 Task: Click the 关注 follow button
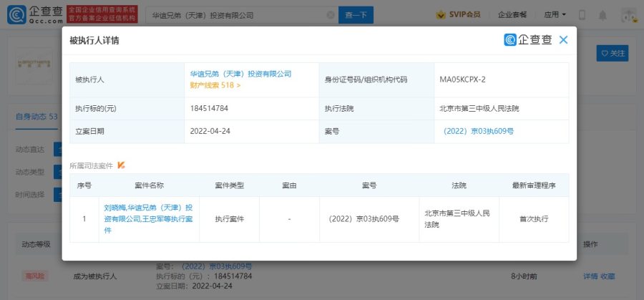click(613, 53)
